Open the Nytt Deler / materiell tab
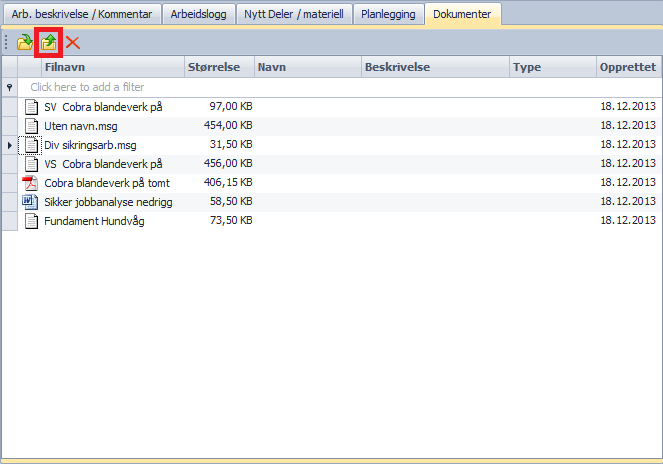The height and width of the screenshot is (464, 663). tap(296, 14)
